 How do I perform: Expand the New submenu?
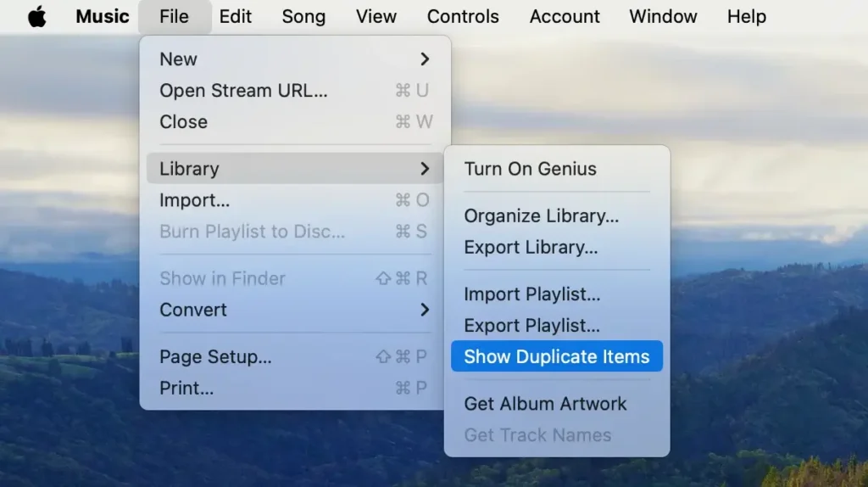294,59
